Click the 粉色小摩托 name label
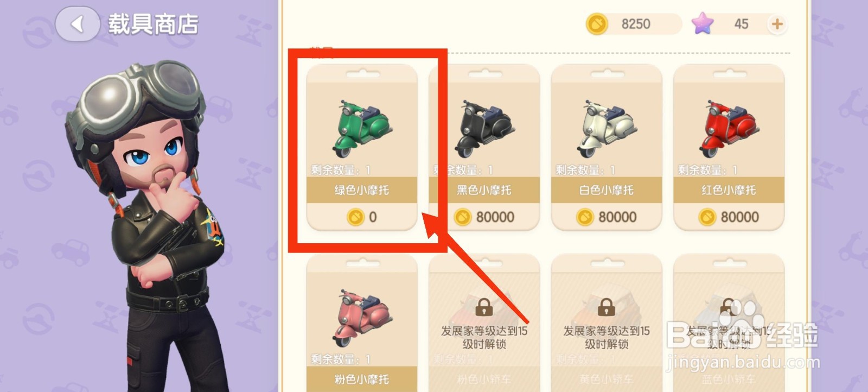868x392 pixels. [x=362, y=379]
